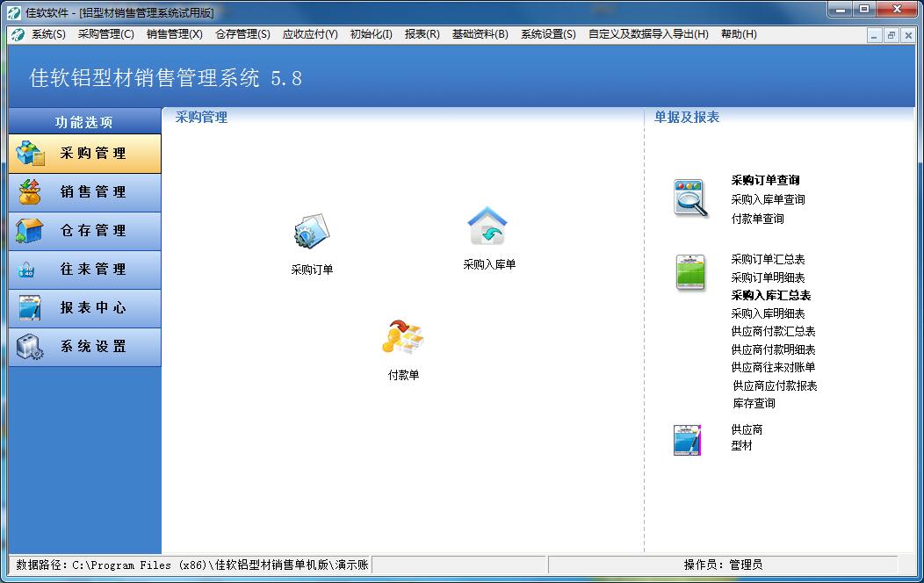This screenshot has width=924, height=583.
Task: Open the 供应商付款明细表 report
Action: (x=773, y=349)
